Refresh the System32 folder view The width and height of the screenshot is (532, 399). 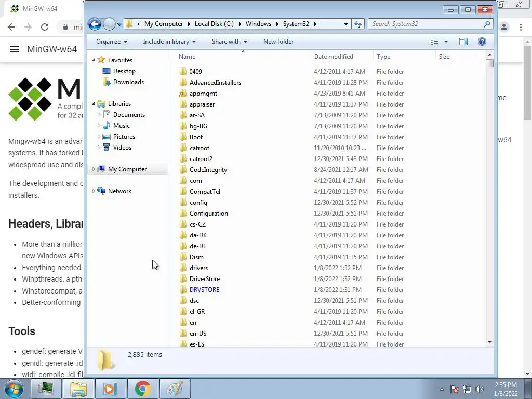pos(358,24)
